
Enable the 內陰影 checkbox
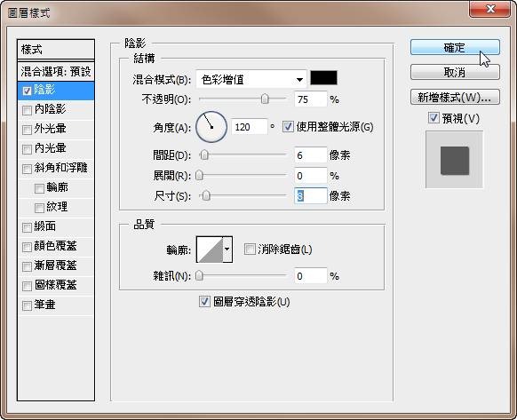click(27, 110)
